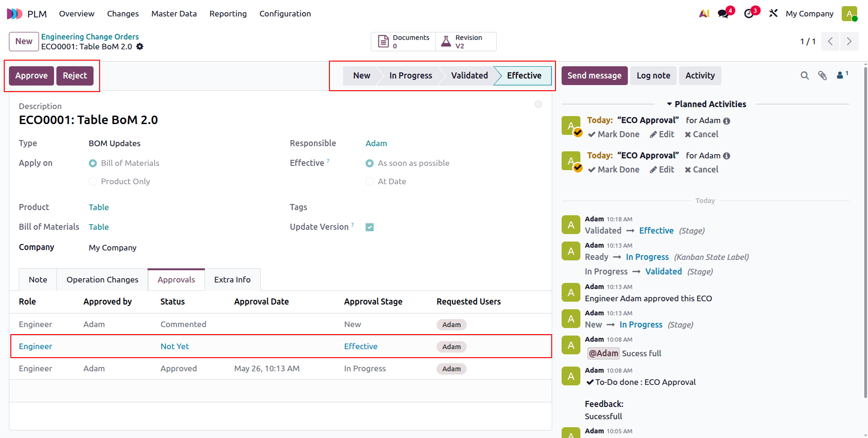Mark Done the second ECO Approval activity
Viewport: 868px width, 438px height.
pos(614,170)
